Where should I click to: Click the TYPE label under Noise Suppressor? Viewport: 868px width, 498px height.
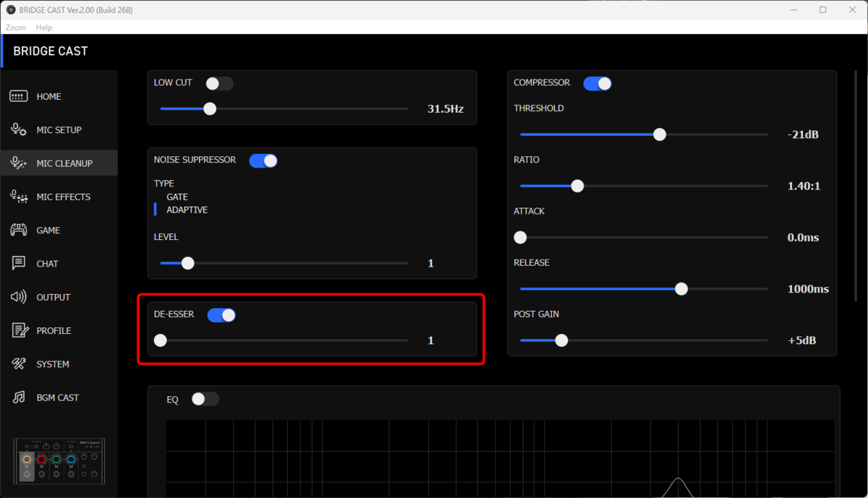tap(164, 184)
